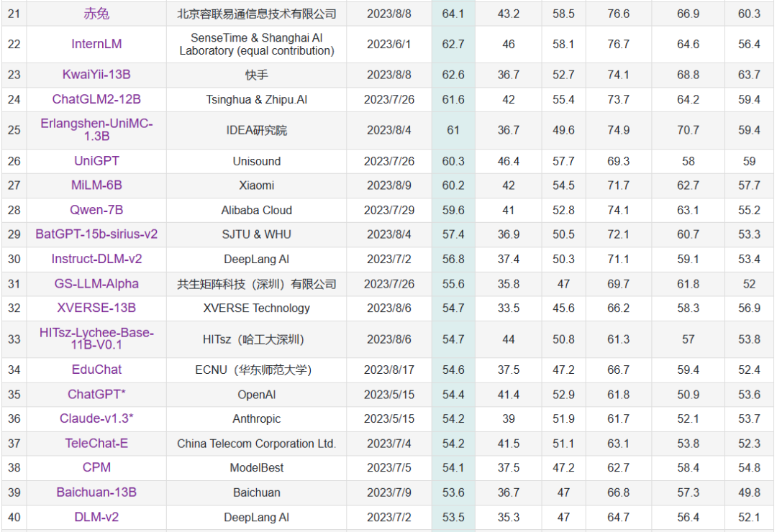Click rank number 31 in the first column
Screen dimensions: 777x532
[14, 284]
